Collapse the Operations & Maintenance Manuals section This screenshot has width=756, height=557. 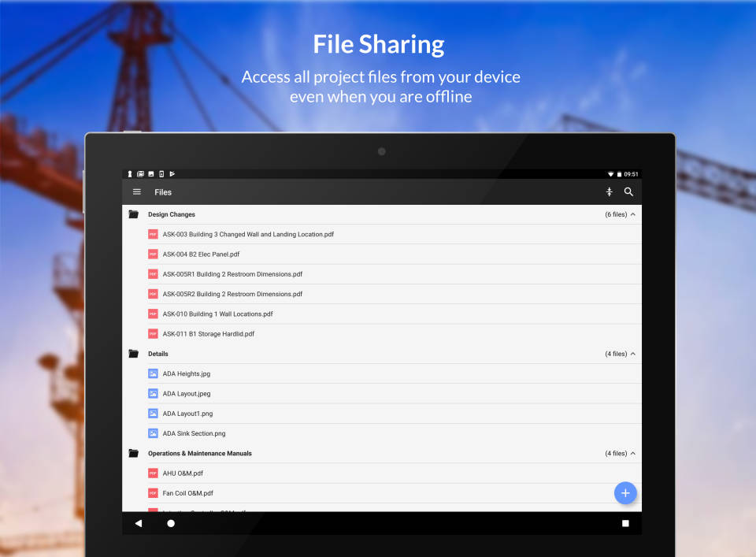632,453
